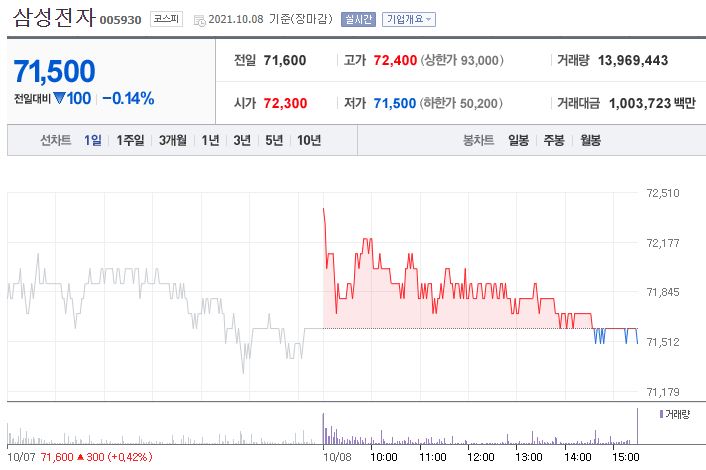Select the 3년 line chart tab

242,140
